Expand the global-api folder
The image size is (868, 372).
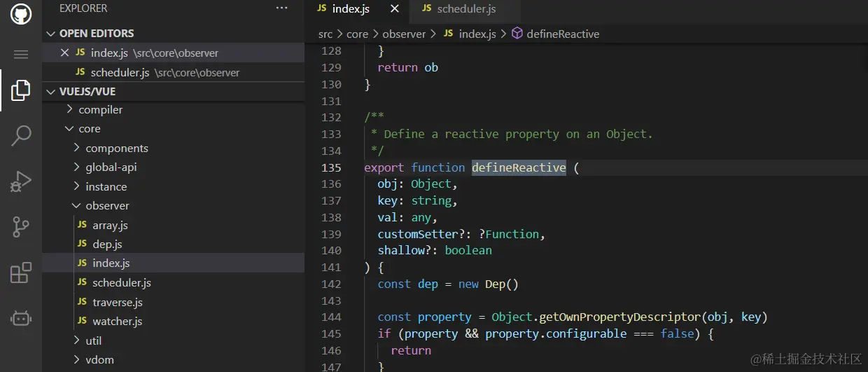tap(173, 167)
